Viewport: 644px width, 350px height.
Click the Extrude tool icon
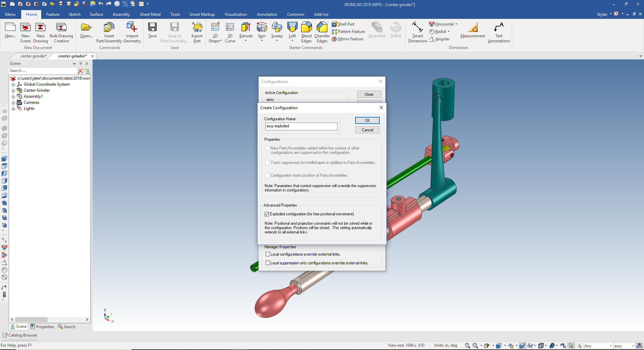(x=246, y=28)
